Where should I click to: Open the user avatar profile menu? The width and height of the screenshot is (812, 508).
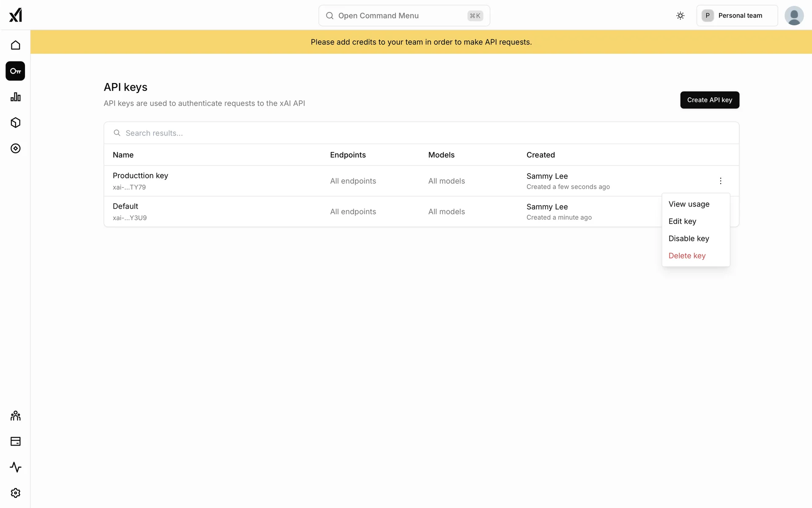(x=794, y=16)
